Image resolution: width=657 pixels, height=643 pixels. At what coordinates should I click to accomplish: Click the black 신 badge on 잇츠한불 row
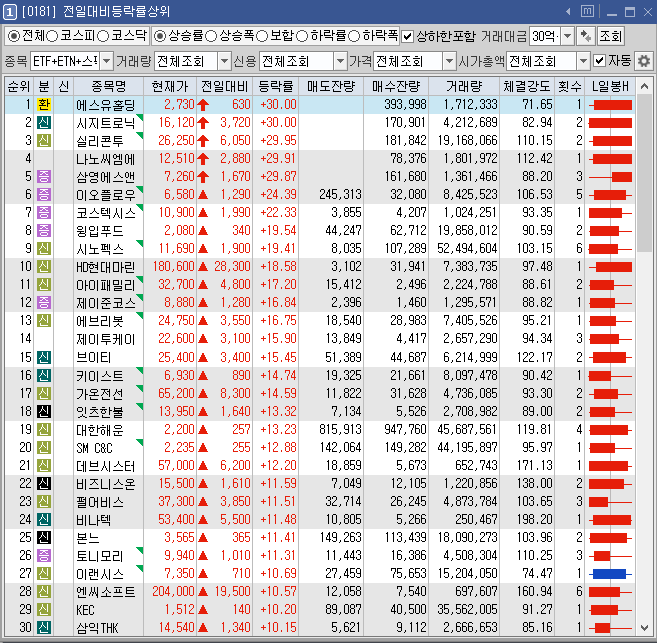[44, 412]
